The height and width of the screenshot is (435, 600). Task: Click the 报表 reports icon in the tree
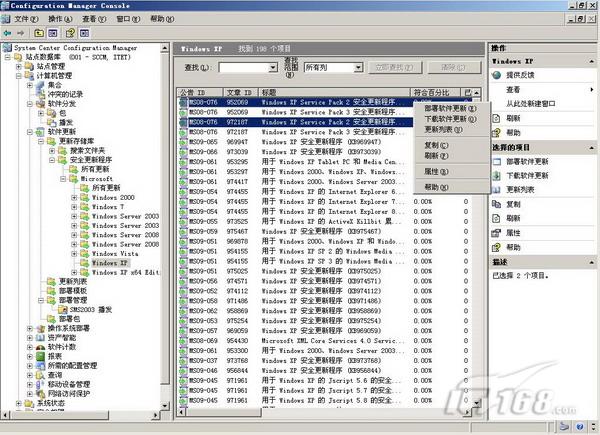pos(41,357)
